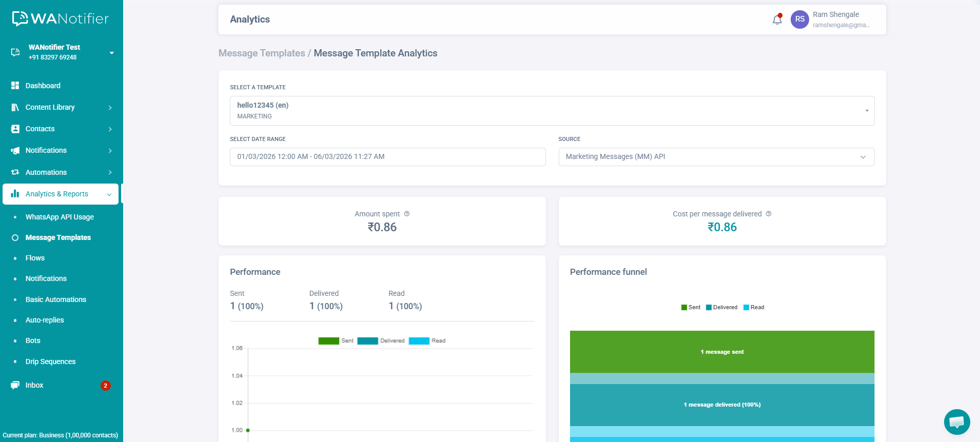
Task: Click the Dashboard grid icon
Action: coord(15,86)
